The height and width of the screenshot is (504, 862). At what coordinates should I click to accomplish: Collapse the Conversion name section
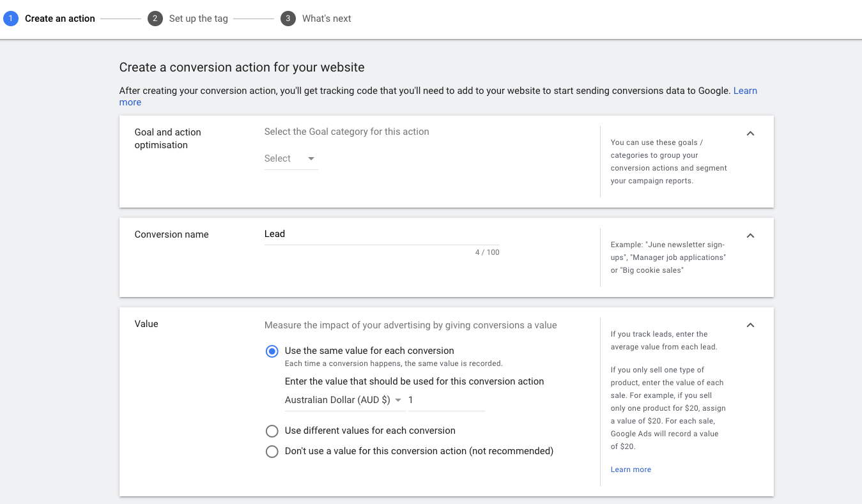750,235
